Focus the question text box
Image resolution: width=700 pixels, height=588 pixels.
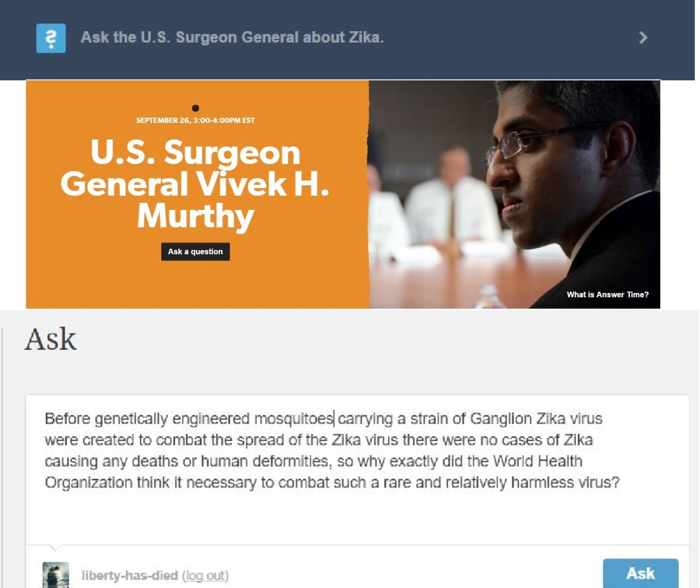point(357,469)
